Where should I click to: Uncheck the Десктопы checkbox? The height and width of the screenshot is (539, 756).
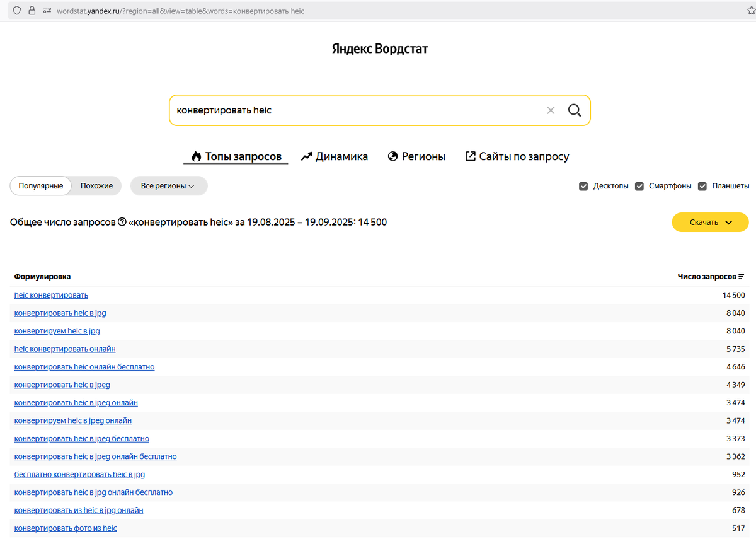tap(583, 186)
